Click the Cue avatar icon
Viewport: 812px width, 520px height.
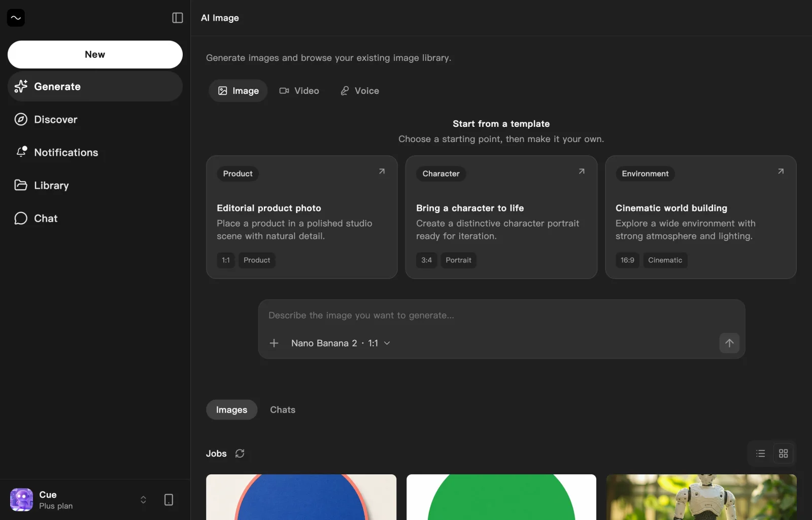click(x=21, y=500)
